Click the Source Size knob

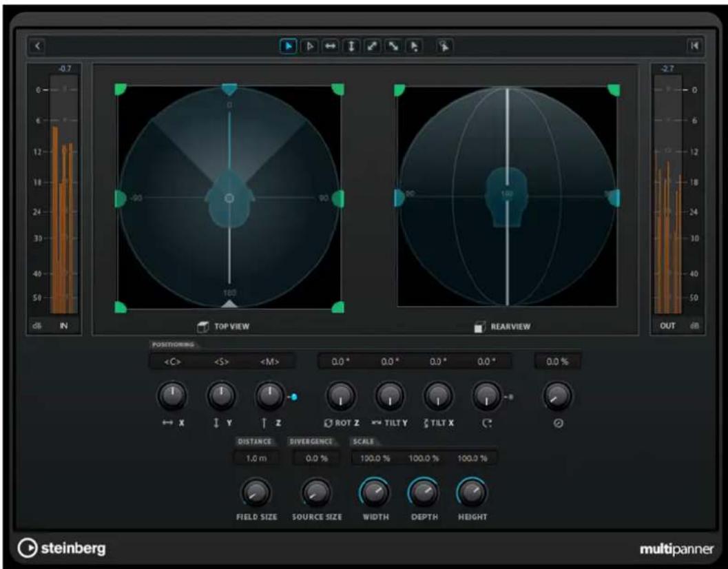pos(317,493)
